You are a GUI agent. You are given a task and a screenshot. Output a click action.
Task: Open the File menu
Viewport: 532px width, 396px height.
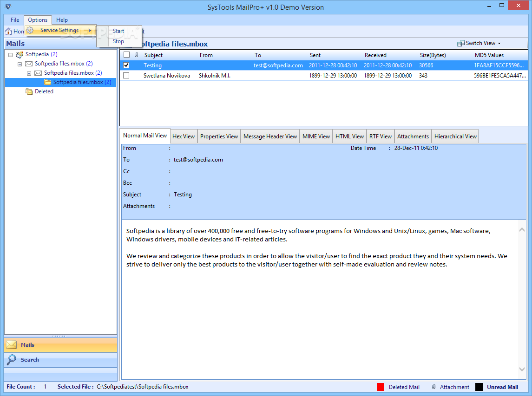click(15, 19)
